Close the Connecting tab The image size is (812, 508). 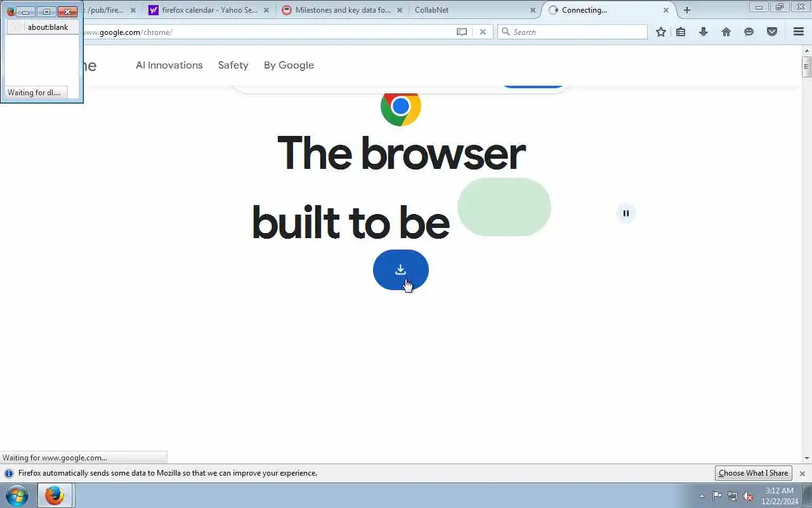666,10
